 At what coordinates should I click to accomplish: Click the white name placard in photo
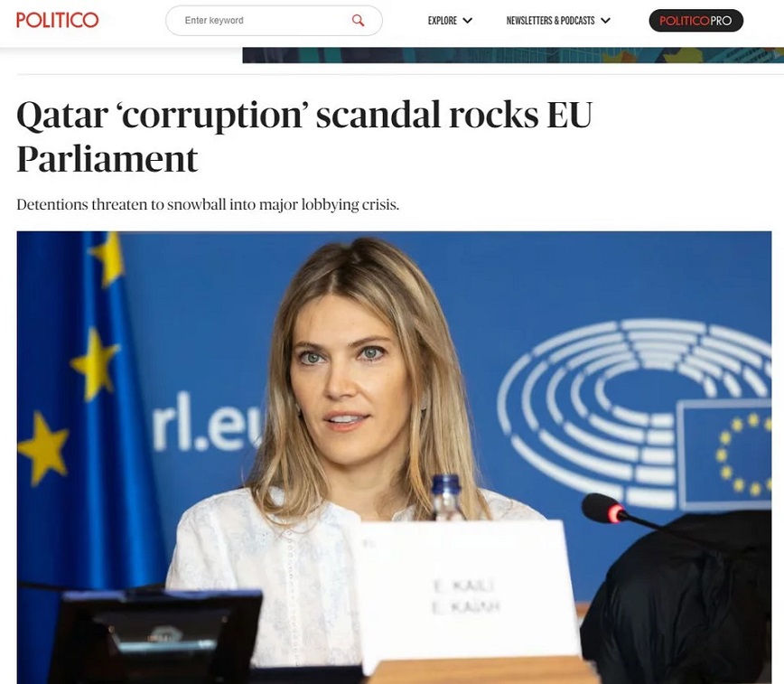[x=468, y=595]
